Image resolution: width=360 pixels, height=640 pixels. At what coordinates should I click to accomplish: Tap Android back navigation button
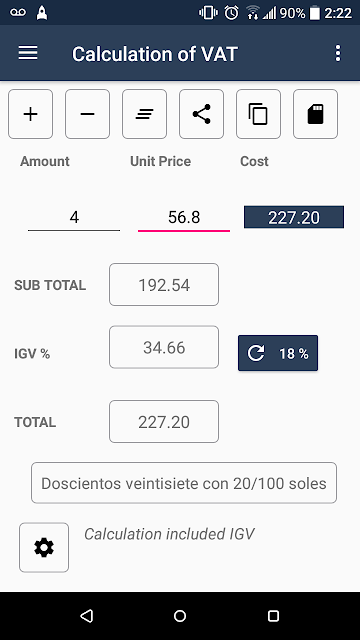(x=87, y=616)
